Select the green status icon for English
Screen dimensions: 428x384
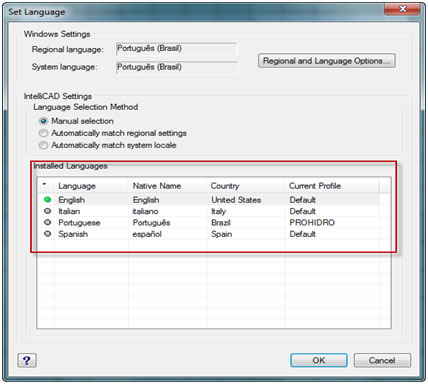(x=48, y=200)
